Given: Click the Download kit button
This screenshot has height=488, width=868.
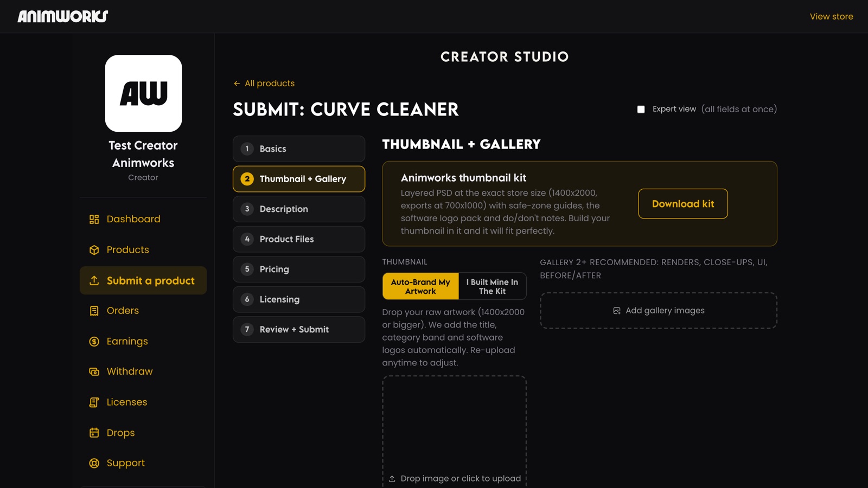Looking at the screenshot, I should (x=683, y=204).
